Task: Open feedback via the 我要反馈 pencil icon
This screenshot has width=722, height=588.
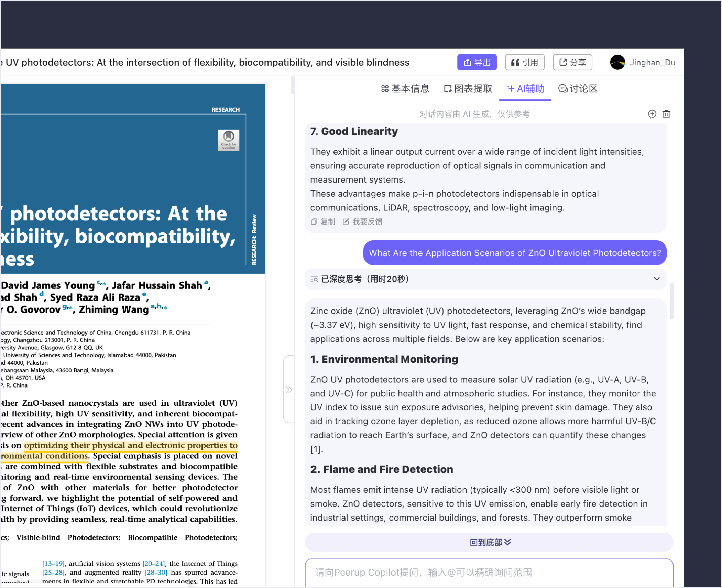Action: (x=346, y=222)
